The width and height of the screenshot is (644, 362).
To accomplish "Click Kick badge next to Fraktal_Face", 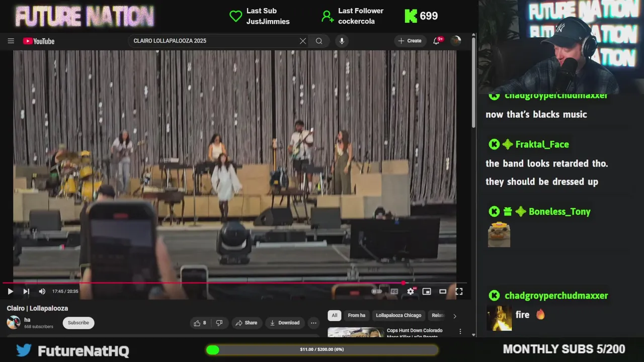I will (494, 144).
